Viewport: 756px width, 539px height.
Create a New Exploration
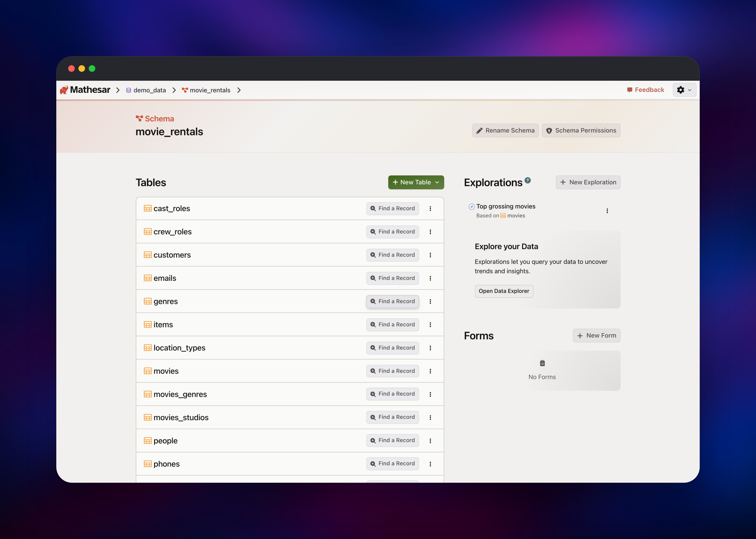[x=588, y=182]
